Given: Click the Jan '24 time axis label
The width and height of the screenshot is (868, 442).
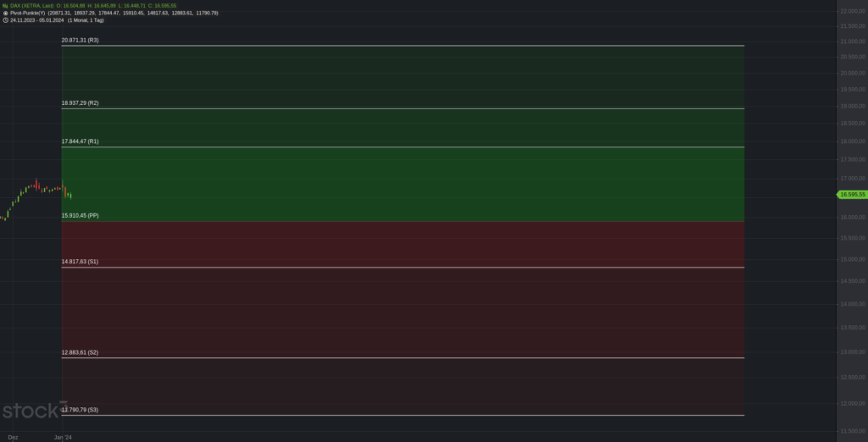Looking at the screenshot, I should [63, 437].
